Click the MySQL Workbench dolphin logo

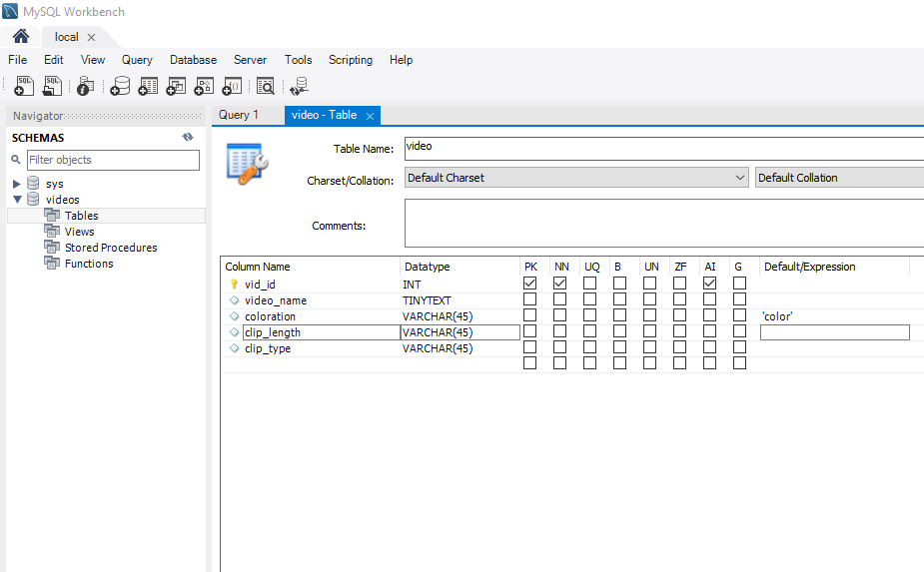coord(10,11)
